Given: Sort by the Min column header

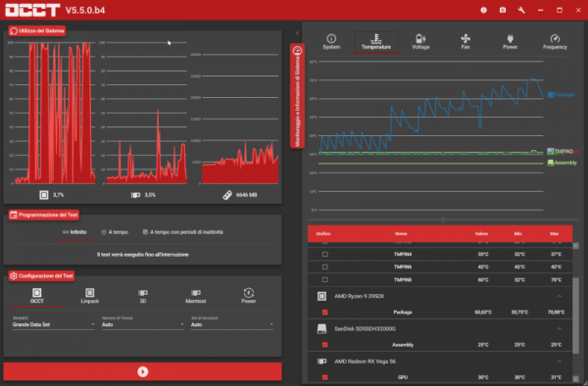Looking at the screenshot, I should click(x=517, y=233).
